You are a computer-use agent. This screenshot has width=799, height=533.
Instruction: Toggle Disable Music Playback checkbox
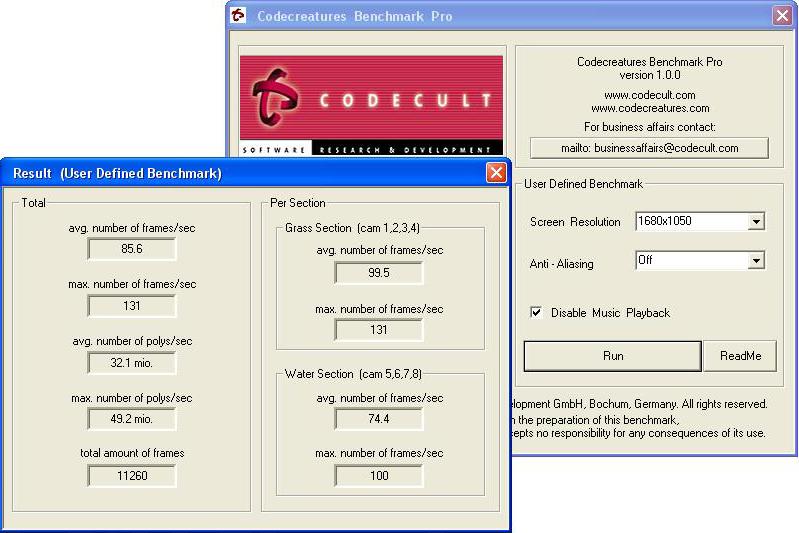point(536,312)
